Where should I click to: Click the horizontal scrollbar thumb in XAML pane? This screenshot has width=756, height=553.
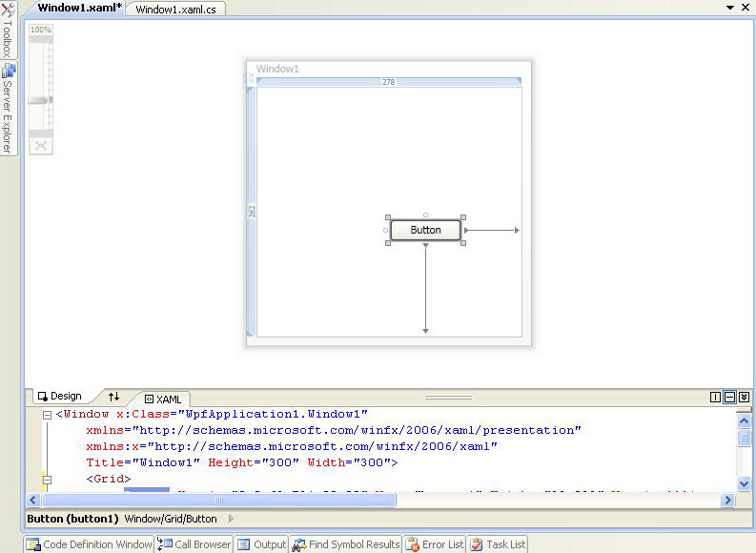click(x=219, y=501)
